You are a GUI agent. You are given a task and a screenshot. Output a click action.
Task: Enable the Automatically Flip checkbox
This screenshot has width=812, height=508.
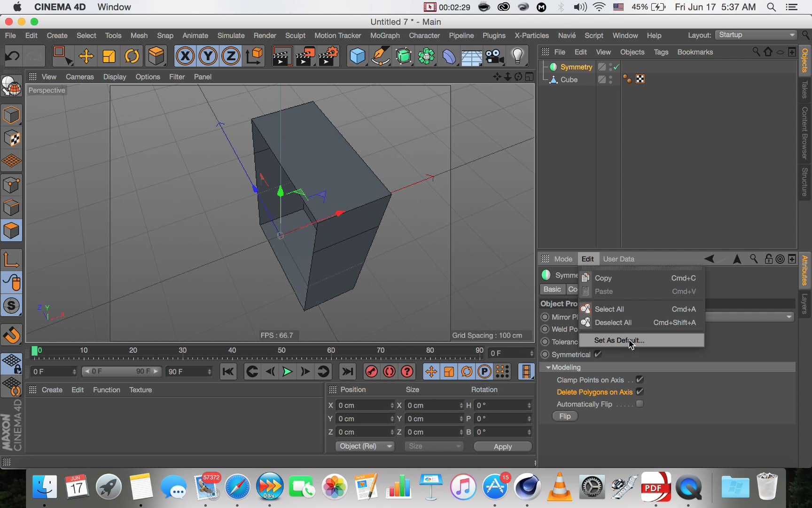[x=640, y=404]
